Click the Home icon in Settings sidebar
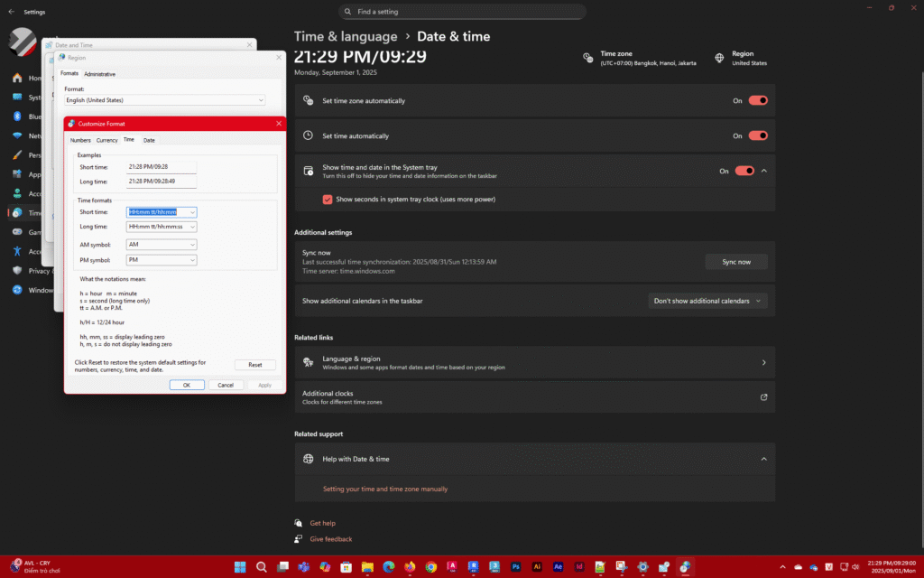924x578 pixels. point(17,78)
